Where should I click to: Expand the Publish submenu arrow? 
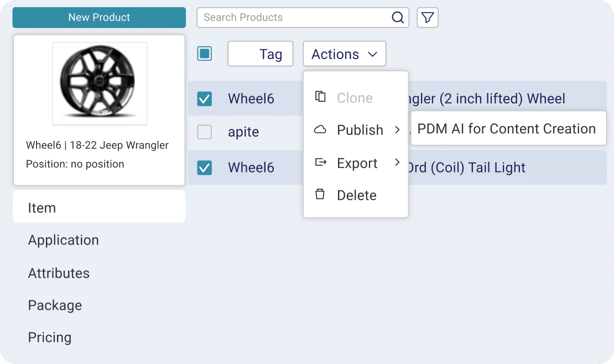[x=397, y=130]
